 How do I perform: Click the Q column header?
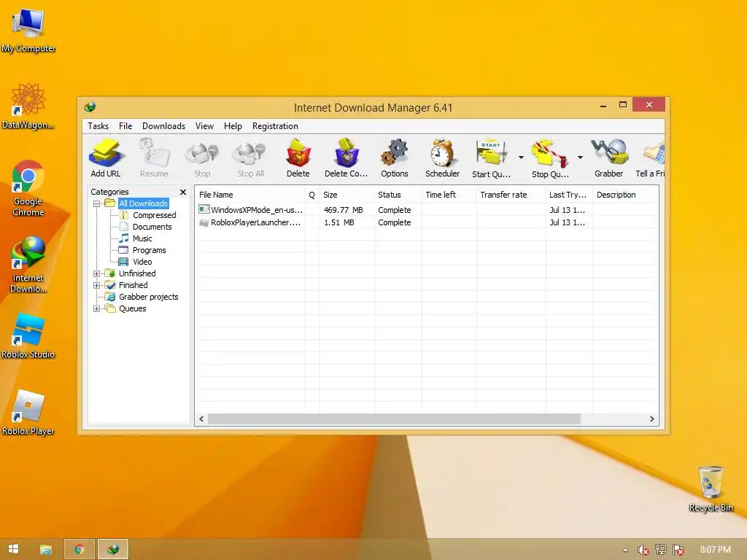coord(312,195)
